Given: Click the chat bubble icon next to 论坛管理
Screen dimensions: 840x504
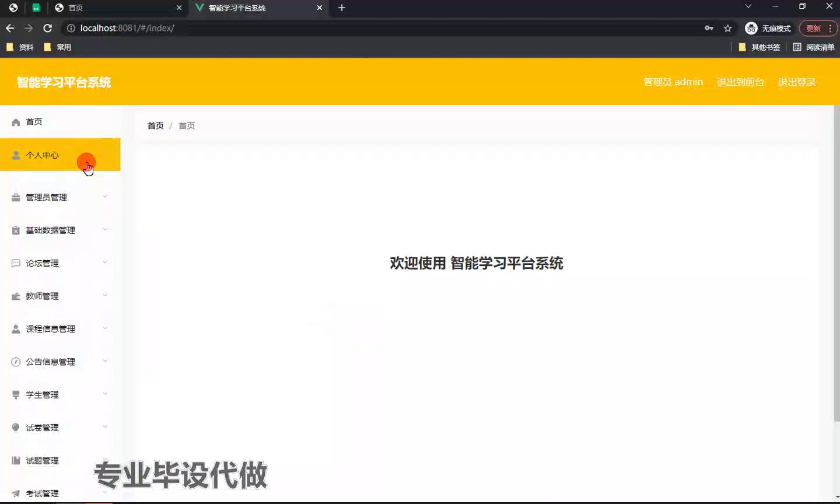Looking at the screenshot, I should pyautogui.click(x=16, y=264).
